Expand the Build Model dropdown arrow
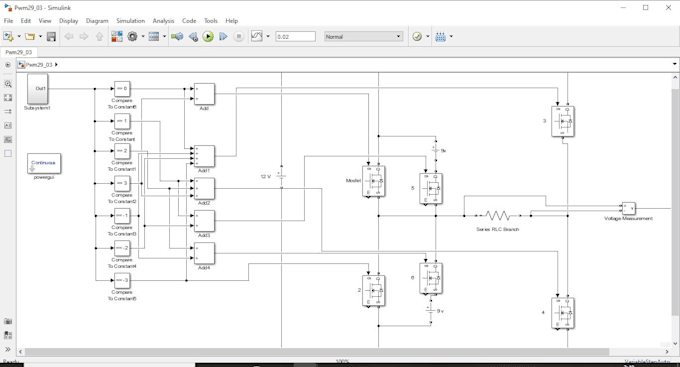This screenshot has height=367, width=680. (x=451, y=36)
